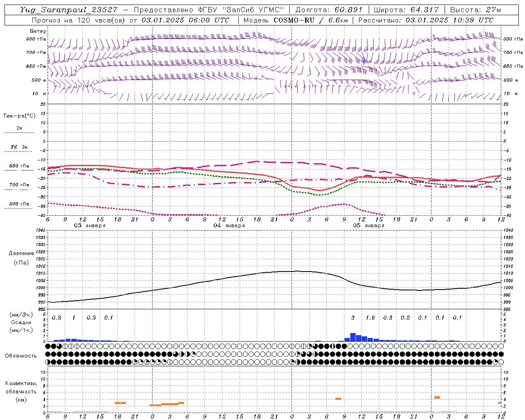
Task: Click the station title Yug_Saranpaul_23527
Action: (x=68, y=10)
